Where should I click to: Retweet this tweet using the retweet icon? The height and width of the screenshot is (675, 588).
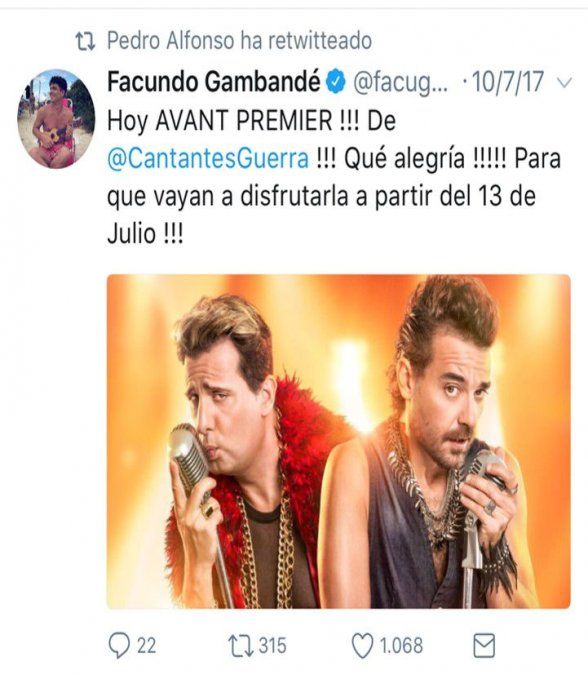pos(240,646)
